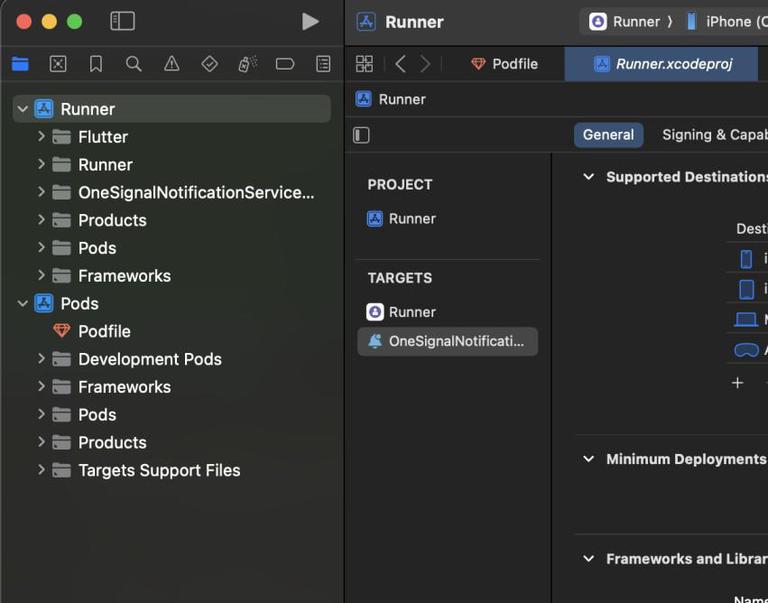Screen dimensions: 768x603
Task: Switch to the Podfile tab
Action: point(505,64)
